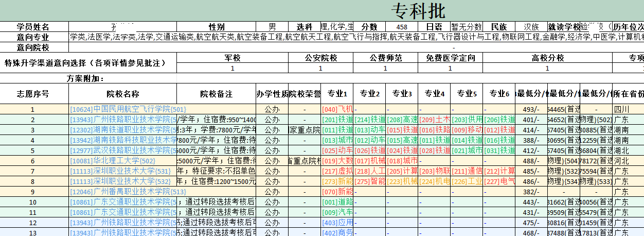Click the [209]土木 major cell
Screen dimensions: 644x236
coord(434,120)
